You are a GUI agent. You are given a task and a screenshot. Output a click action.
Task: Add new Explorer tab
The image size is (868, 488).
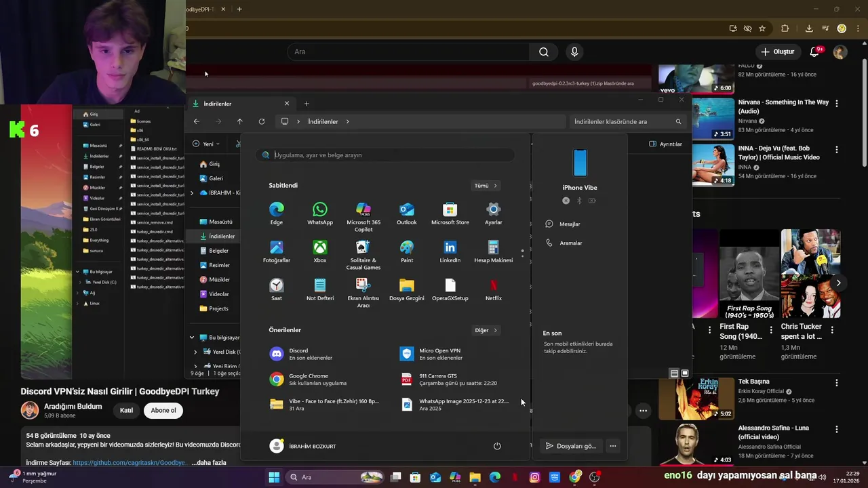pos(307,104)
